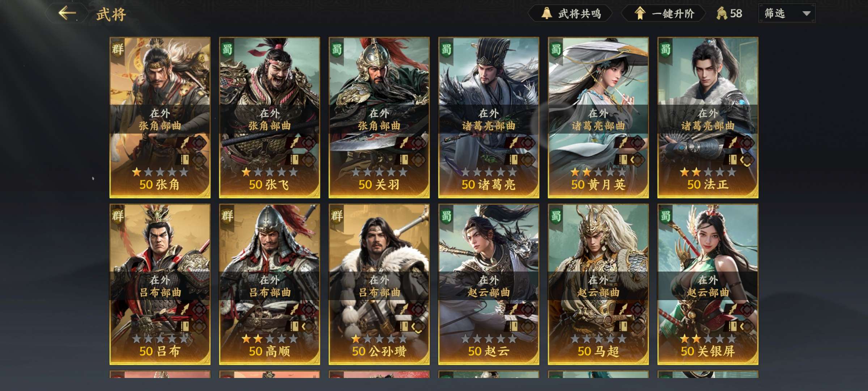Click the general count icon showing 58
This screenshot has height=391, width=868.
pyautogui.click(x=722, y=13)
